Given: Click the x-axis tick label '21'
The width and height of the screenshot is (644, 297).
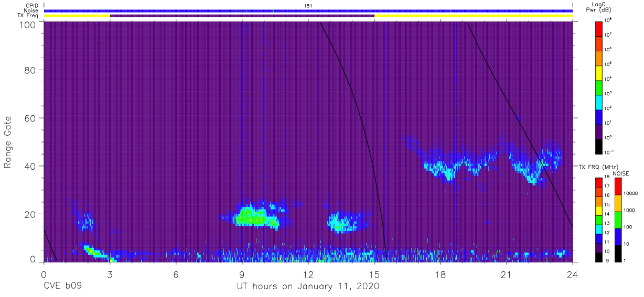Looking at the screenshot, I should pyautogui.click(x=507, y=274).
